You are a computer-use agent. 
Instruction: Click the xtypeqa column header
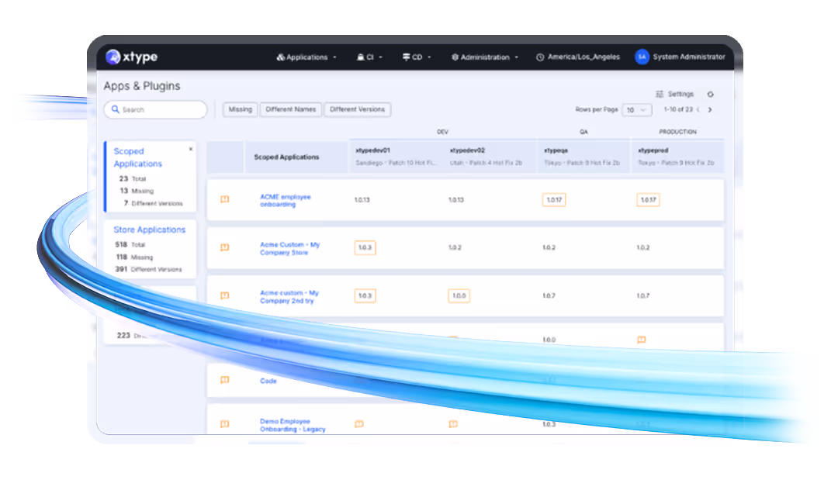(x=582, y=157)
